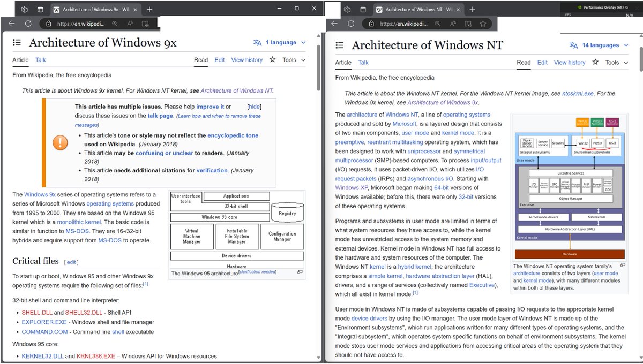Open tab actions menu icon in Windows 9x window

click(x=40, y=9)
